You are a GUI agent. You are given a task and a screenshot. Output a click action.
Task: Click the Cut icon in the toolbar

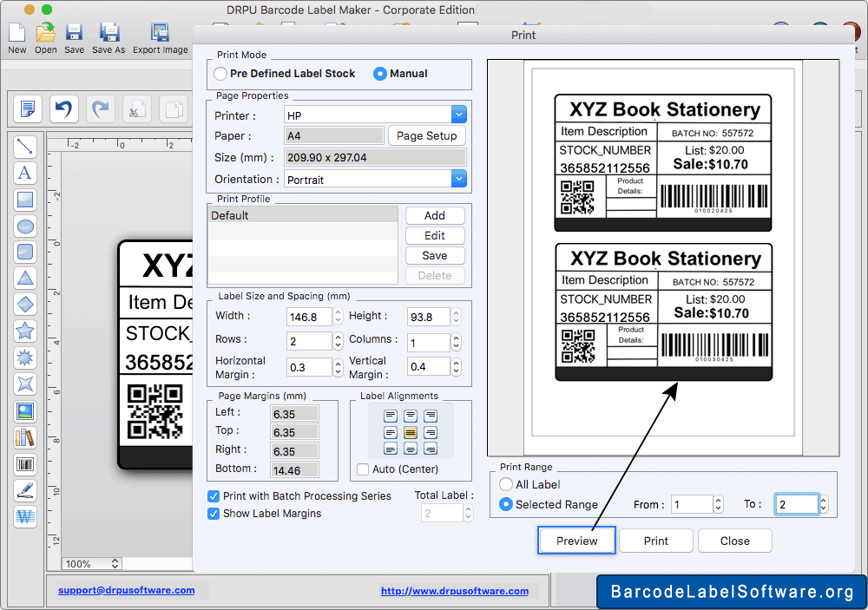(137, 108)
